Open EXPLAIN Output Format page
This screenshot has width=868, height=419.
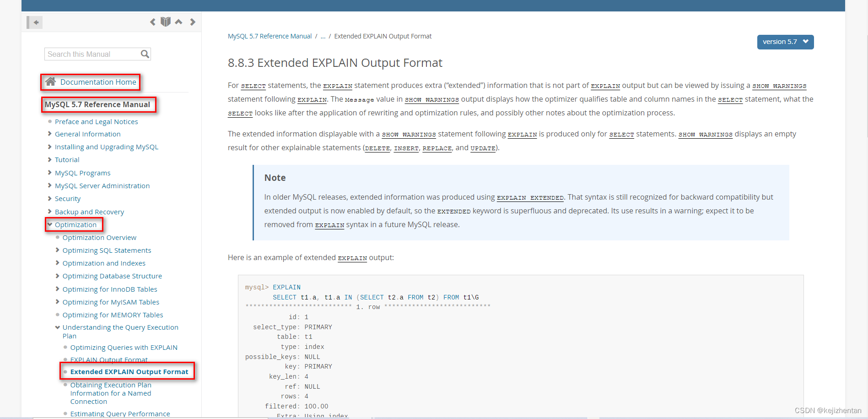[x=109, y=359]
